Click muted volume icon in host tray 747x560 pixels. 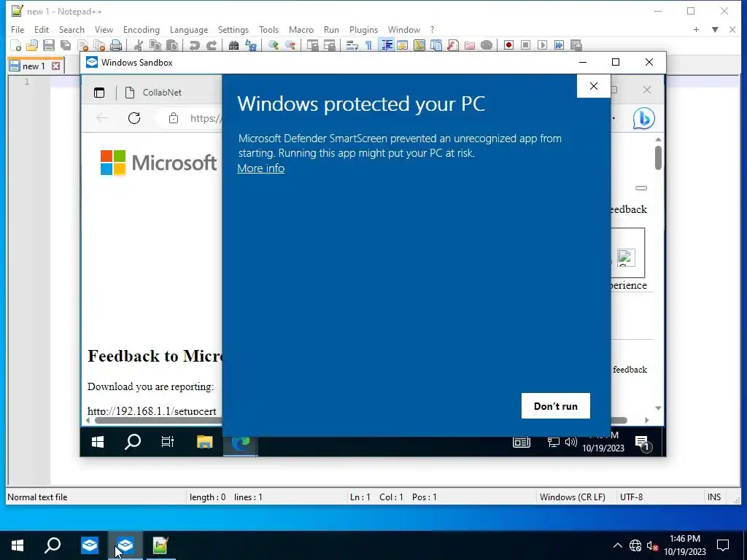pos(652,545)
